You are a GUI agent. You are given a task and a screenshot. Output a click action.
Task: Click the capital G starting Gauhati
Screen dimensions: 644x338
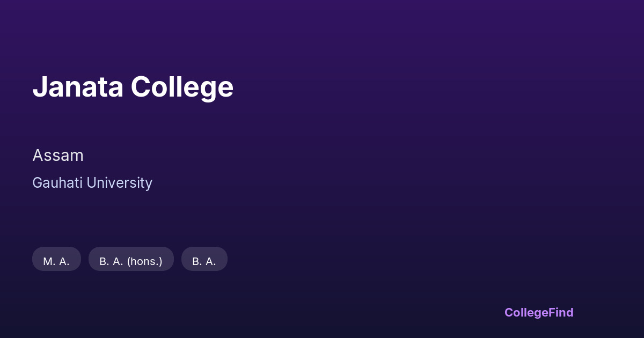click(37, 183)
